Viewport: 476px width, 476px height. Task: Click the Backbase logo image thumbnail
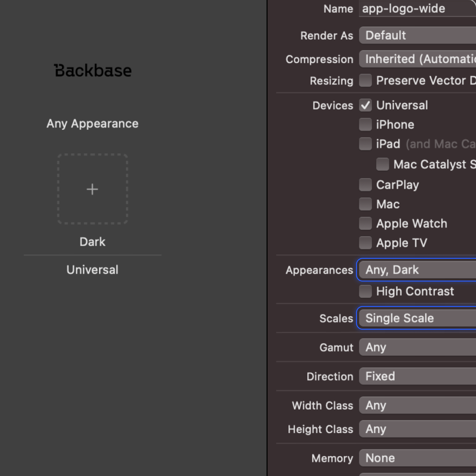93,71
